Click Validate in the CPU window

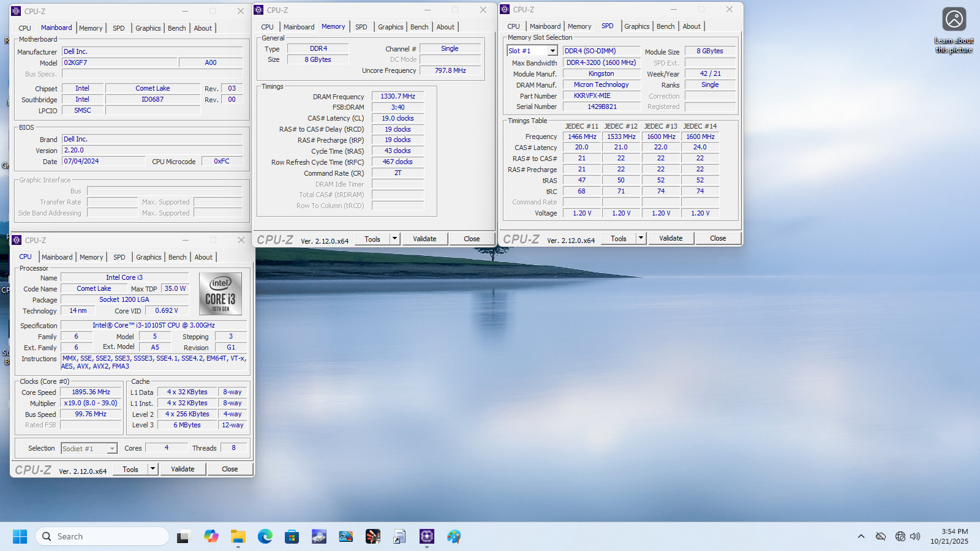[183, 469]
